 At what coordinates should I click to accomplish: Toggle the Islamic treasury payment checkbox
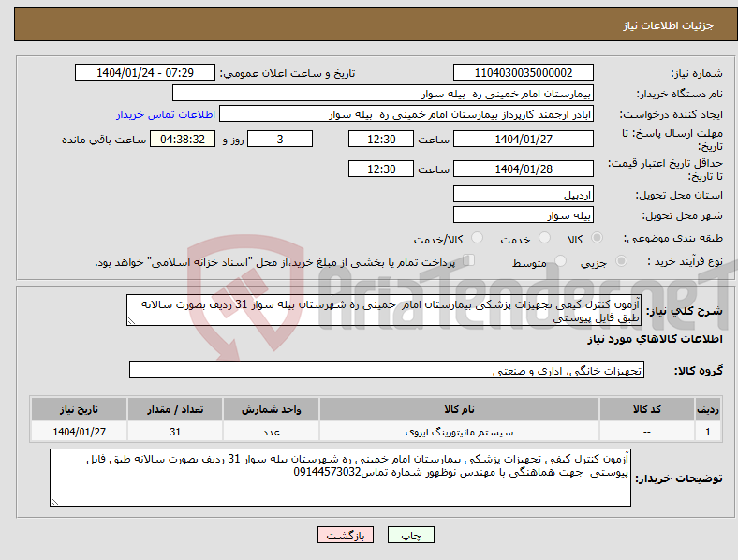(468, 260)
